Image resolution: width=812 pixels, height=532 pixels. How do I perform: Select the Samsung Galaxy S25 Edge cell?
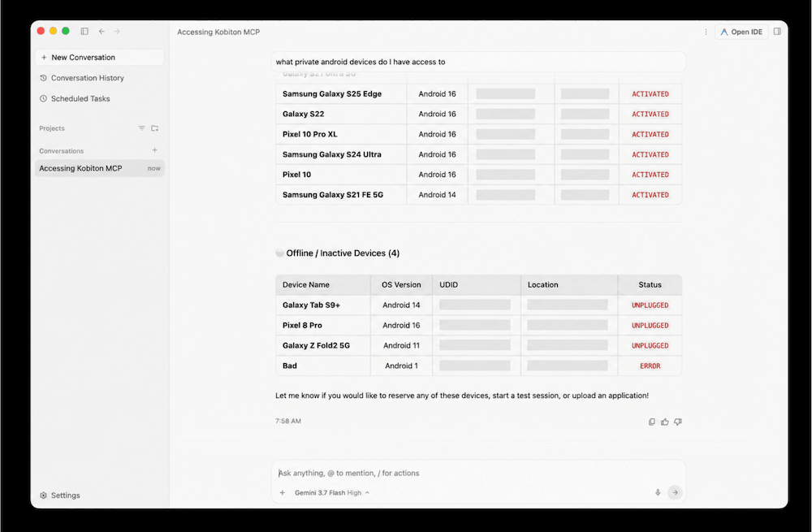341,93
